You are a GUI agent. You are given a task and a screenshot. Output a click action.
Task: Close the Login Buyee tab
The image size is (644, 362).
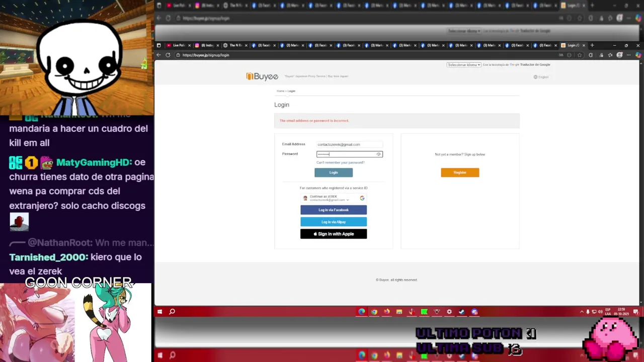click(x=584, y=45)
